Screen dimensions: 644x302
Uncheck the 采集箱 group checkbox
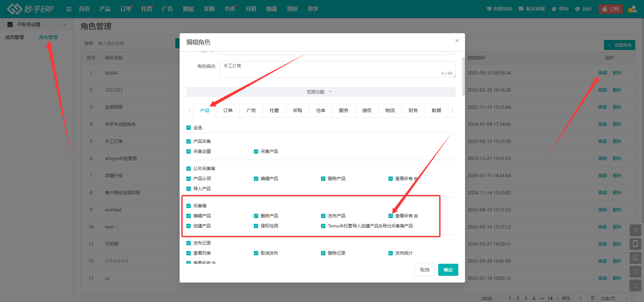[x=189, y=206]
